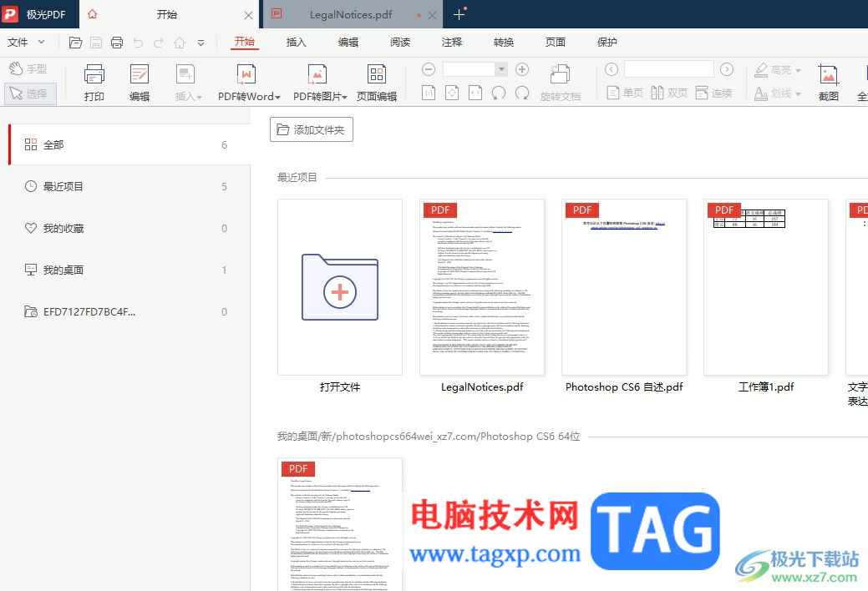This screenshot has height=591, width=868.
Task: Click the save icon in quick access bar
Action: click(x=96, y=43)
